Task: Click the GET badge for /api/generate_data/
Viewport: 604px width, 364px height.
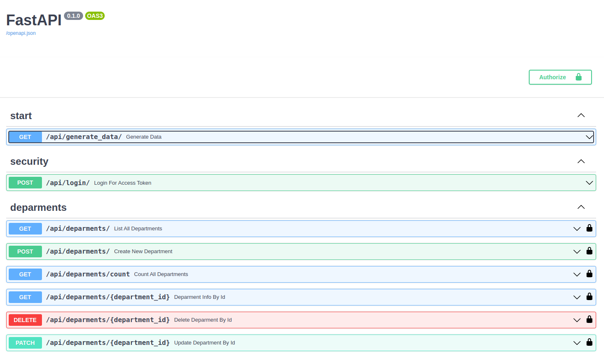Action: click(x=25, y=137)
